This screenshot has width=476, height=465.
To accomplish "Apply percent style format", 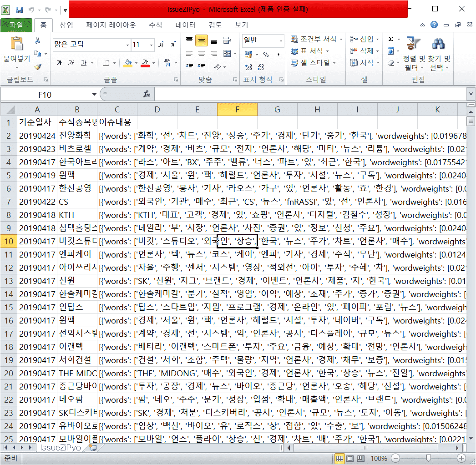I will [x=266, y=55].
